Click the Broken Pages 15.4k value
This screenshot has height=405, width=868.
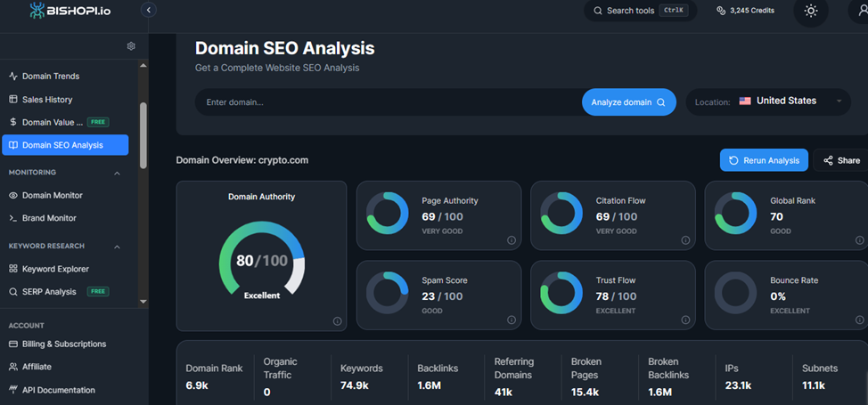pyautogui.click(x=585, y=393)
